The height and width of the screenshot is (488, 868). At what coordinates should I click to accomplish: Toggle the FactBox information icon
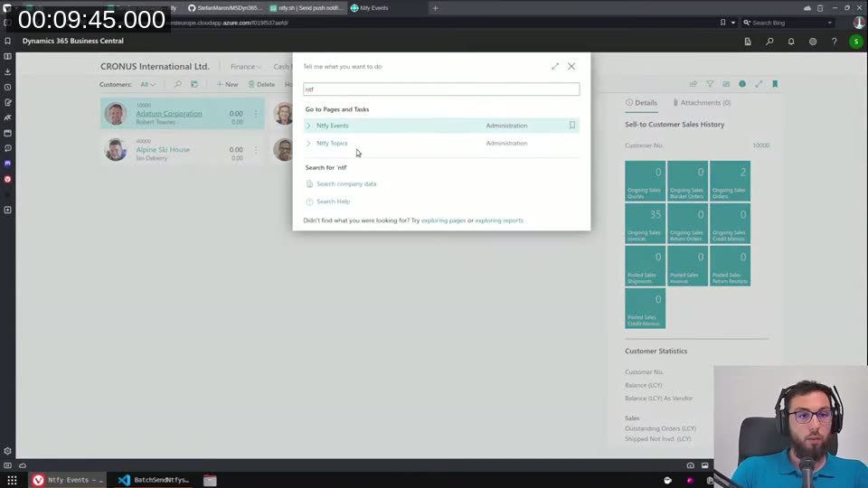(742, 84)
